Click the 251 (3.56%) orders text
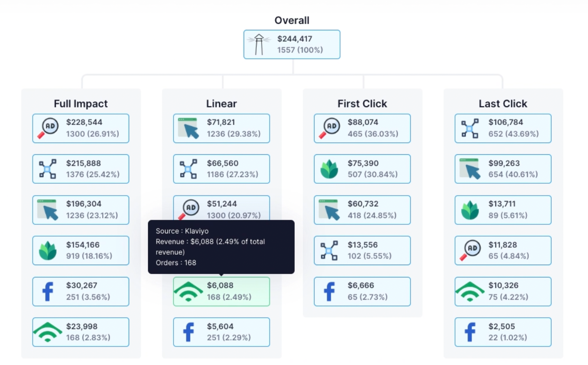Screen dimensions: 588x365 (x=88, y=297)
